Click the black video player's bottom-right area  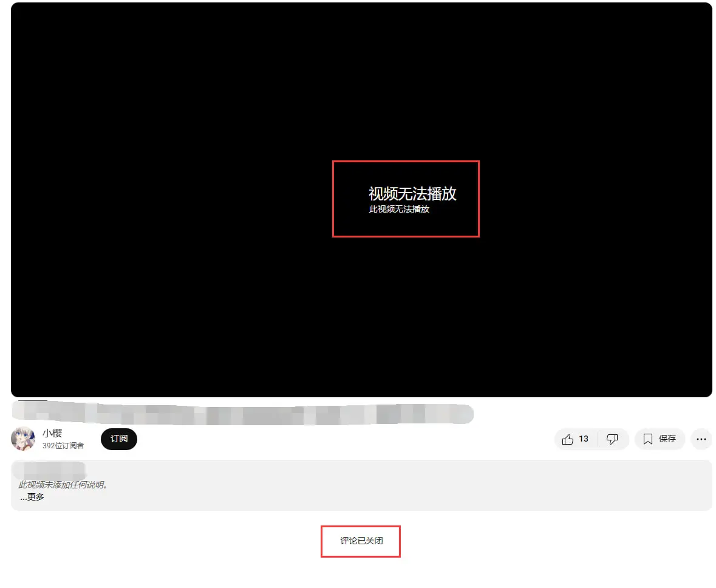click(656, 358)
